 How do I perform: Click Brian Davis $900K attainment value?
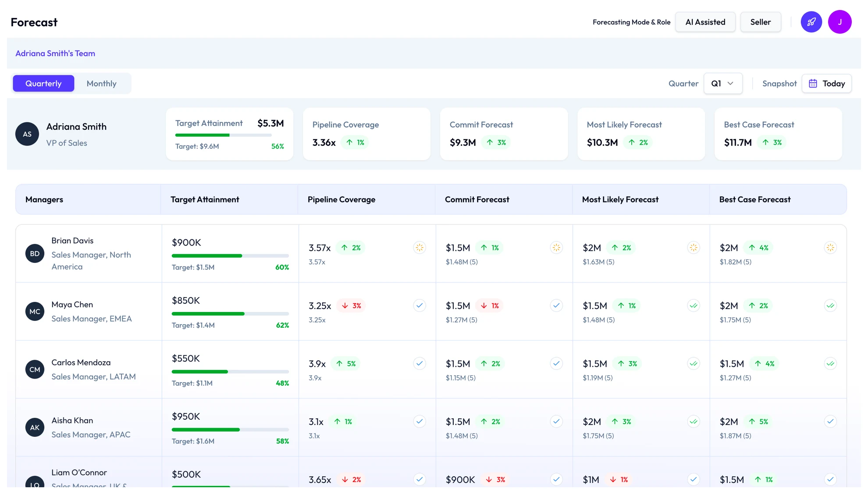tap(186, 242)
